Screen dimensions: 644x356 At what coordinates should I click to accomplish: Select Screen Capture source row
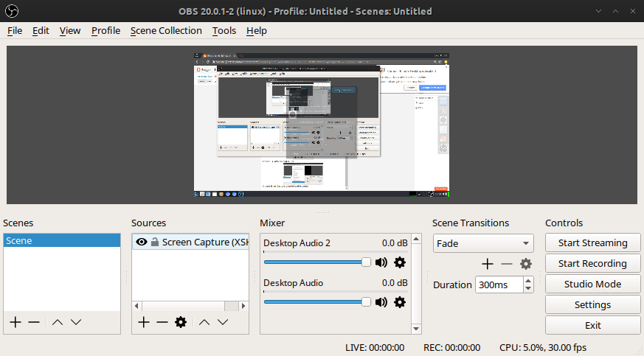(x=190, y=242)
